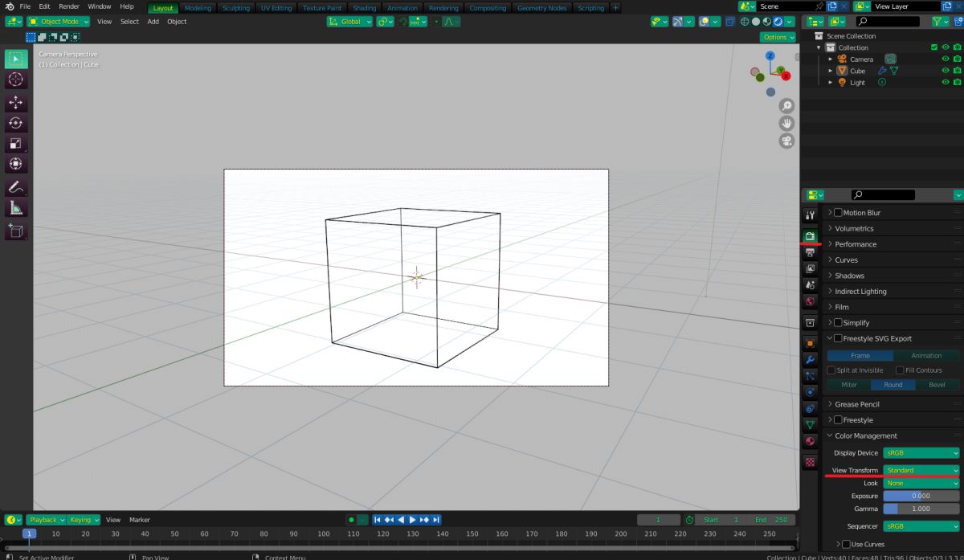964x560 pixels.
Task: Select the Add Cube tool
Action: (16, 231)
